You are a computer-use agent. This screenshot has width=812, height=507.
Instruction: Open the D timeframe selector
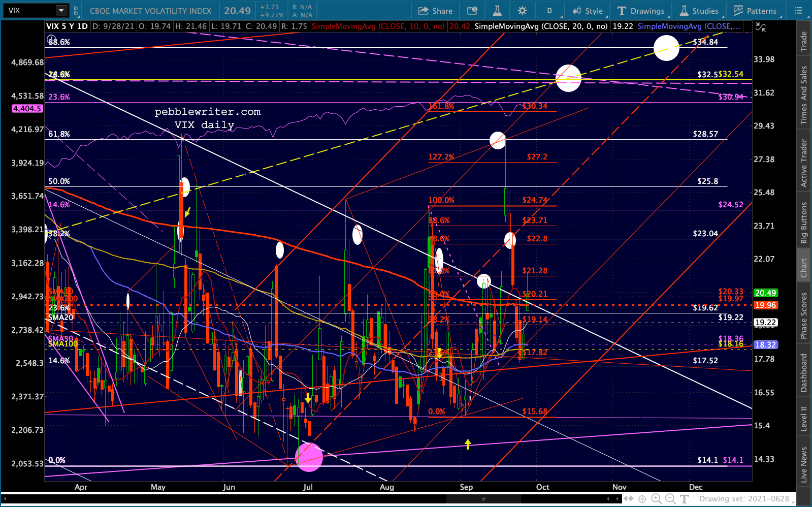(x=549, y=11)
